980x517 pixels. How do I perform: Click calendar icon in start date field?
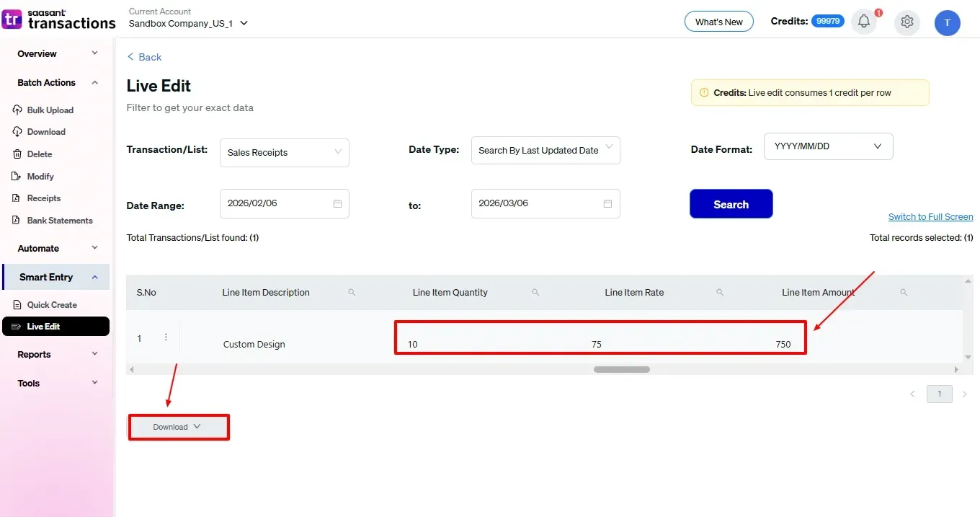click(x=337, y=204)
